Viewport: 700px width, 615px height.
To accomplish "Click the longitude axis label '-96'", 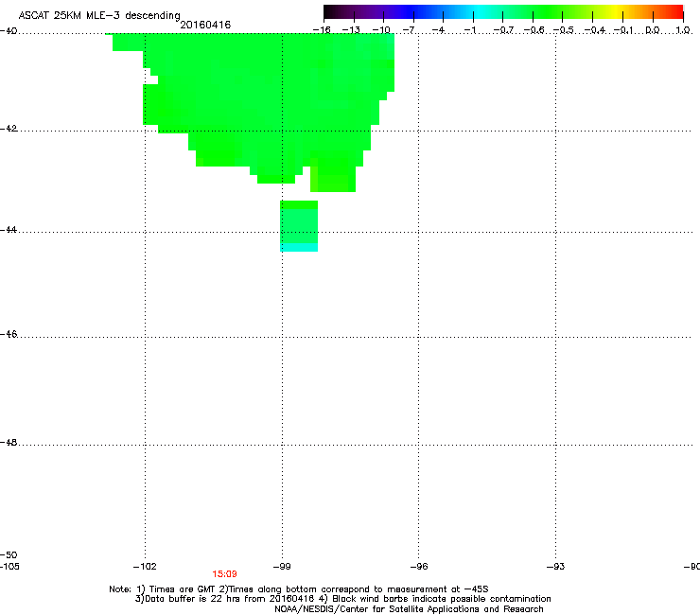I will click(419, 567).
